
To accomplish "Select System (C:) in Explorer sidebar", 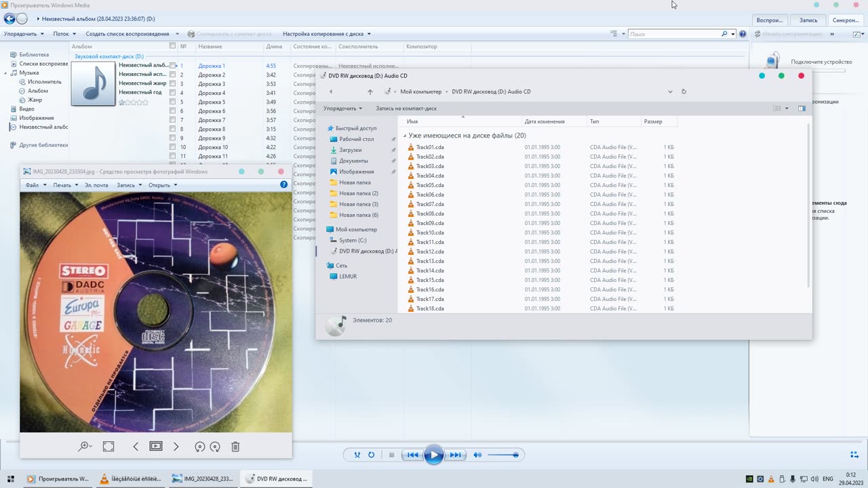I will pos(353,240).
